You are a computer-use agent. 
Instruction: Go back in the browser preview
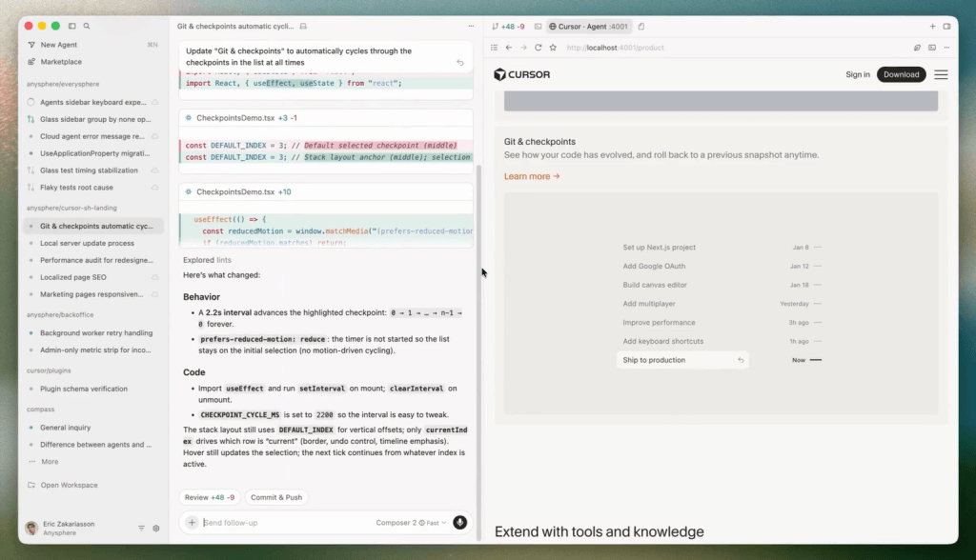click(509, 48)
